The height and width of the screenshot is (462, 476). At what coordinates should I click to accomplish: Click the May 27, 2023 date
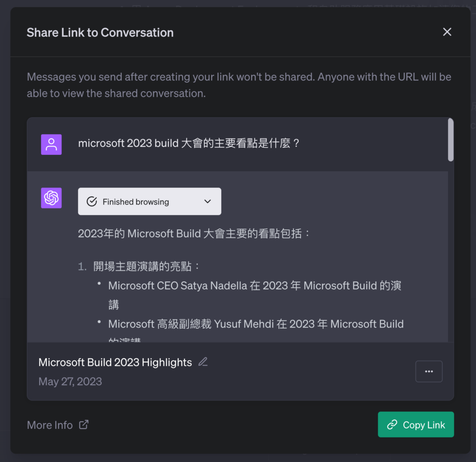(x=70, y=382)
